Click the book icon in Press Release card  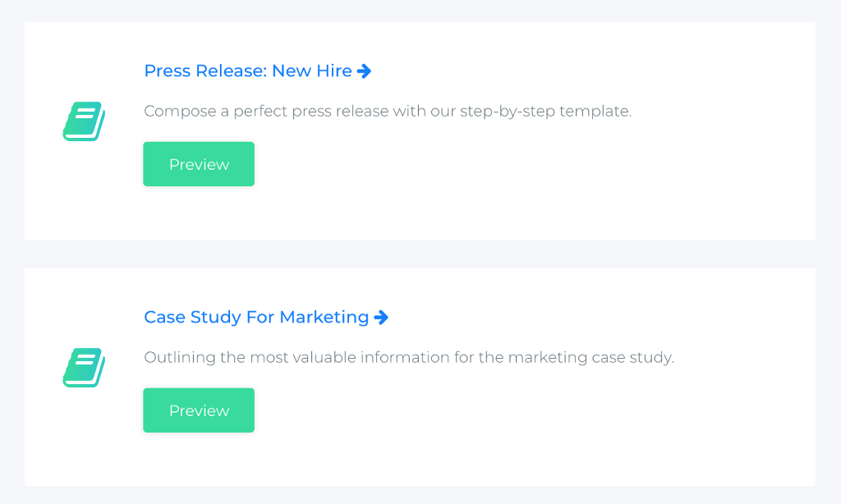pyautogui.click(x=84, y=121)
